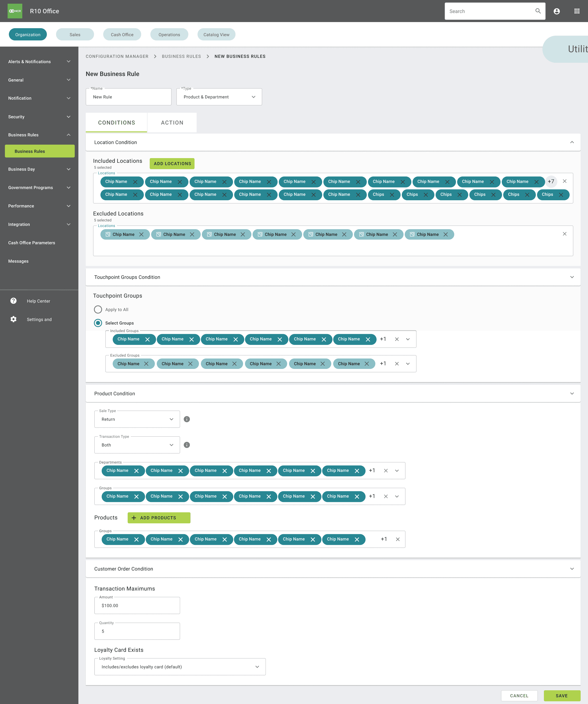Click the ADD LOCATIONS button

coord(172,163)
